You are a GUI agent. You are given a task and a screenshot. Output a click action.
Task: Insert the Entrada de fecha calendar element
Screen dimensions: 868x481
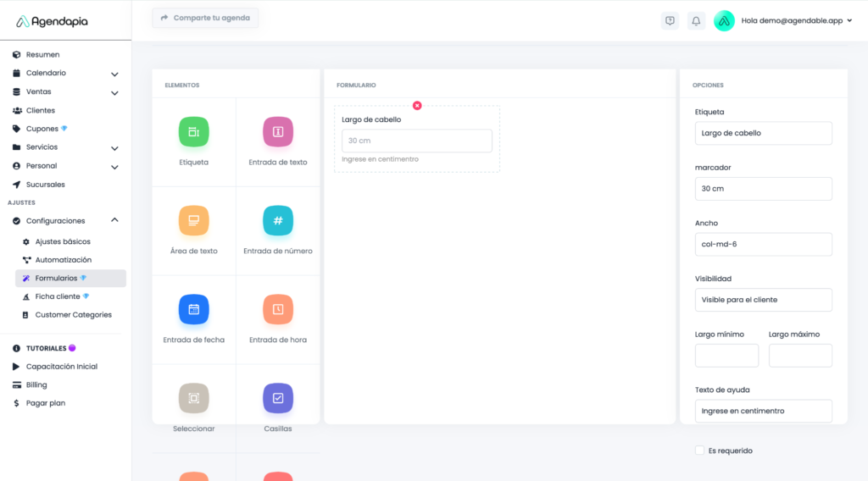pos(193,309)
